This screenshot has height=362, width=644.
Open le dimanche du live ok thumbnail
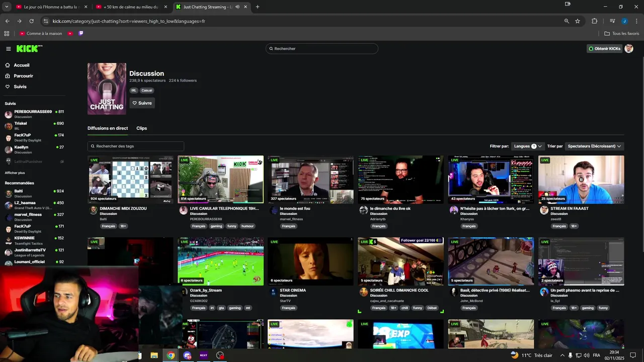pos(400,179)
